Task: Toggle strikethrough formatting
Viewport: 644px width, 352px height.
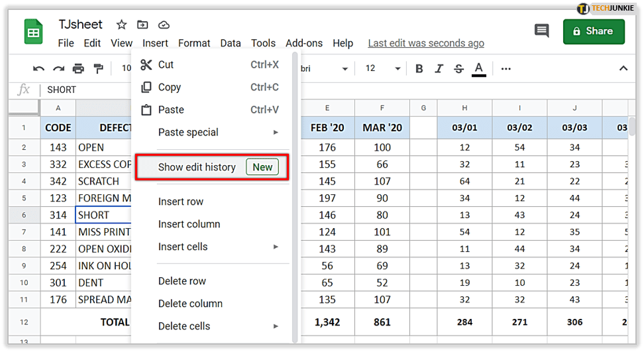Action: coord(458,68)
